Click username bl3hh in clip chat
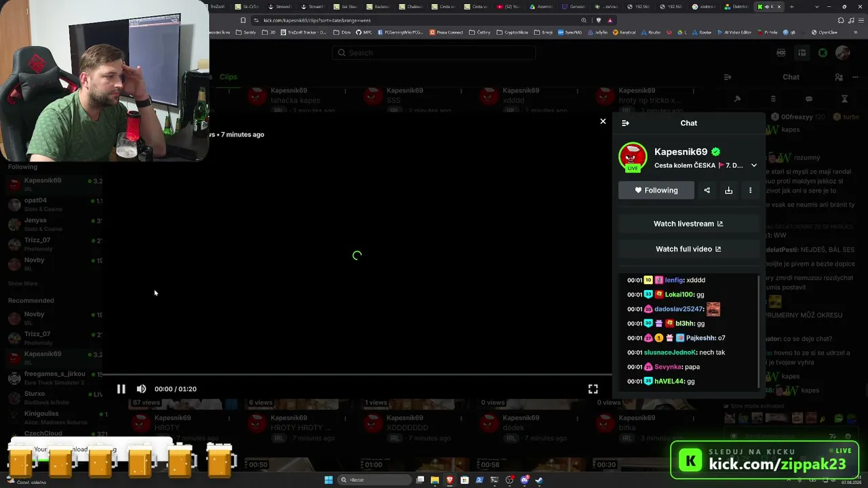The width and height of the screenshot is (868, 488). tap(684, 324)
